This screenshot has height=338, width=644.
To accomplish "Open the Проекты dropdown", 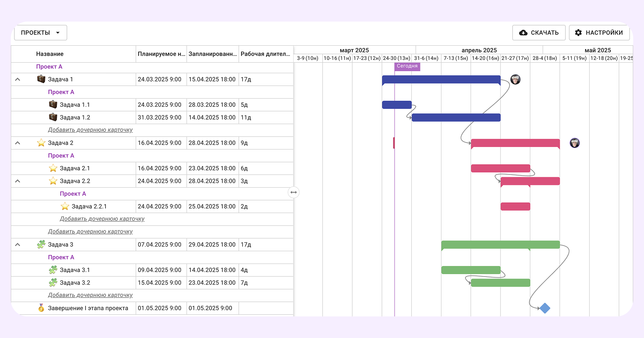I will tap(41, 33).
